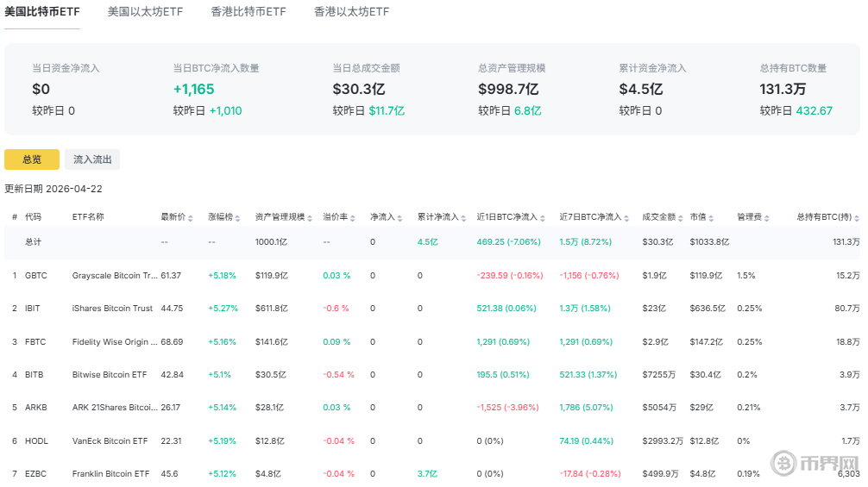Click BITB's $7255万 volume cell
868x487 pixels.
pyautogui.click(x=658, y=374)
